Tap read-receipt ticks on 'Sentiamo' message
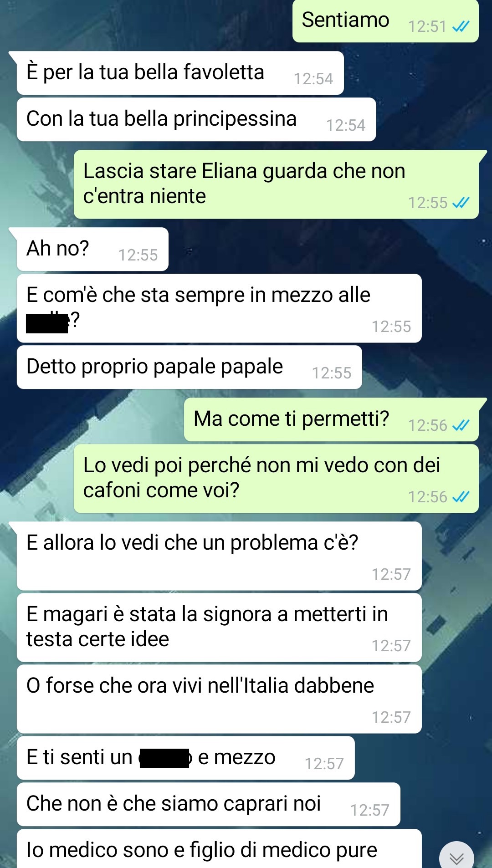The image size is (492, 868). coord(461,27)
